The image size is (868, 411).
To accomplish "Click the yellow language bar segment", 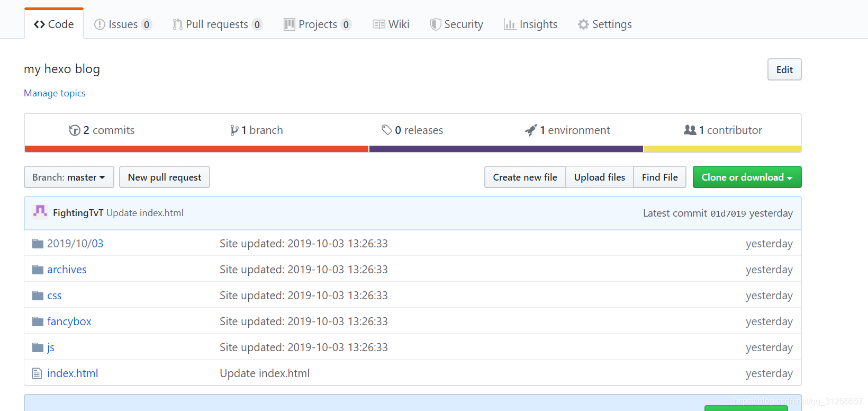I will pos(722,149).
